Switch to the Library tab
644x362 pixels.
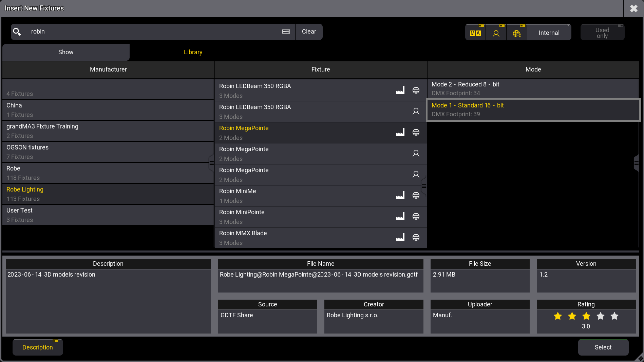click(193, 52)
